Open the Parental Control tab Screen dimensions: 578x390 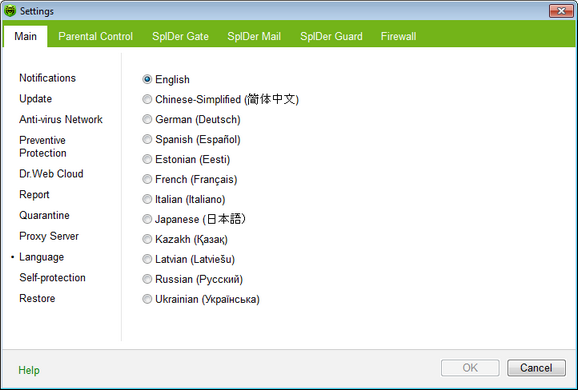[95, 36]
